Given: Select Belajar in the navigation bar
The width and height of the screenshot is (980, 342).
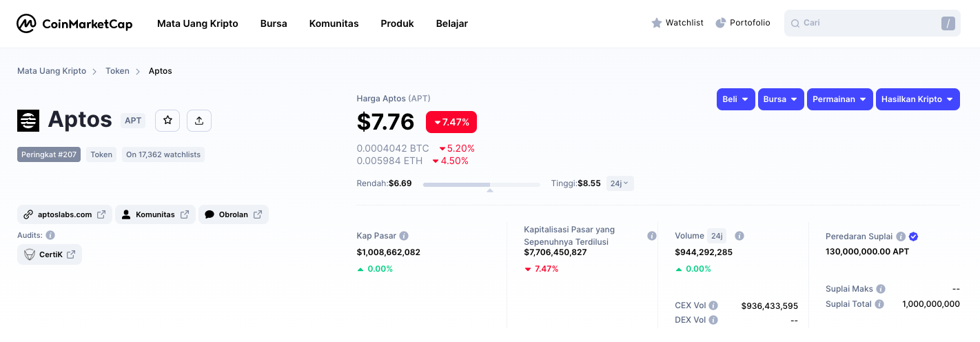Looking at the screenshot, I should click(452, 23).
